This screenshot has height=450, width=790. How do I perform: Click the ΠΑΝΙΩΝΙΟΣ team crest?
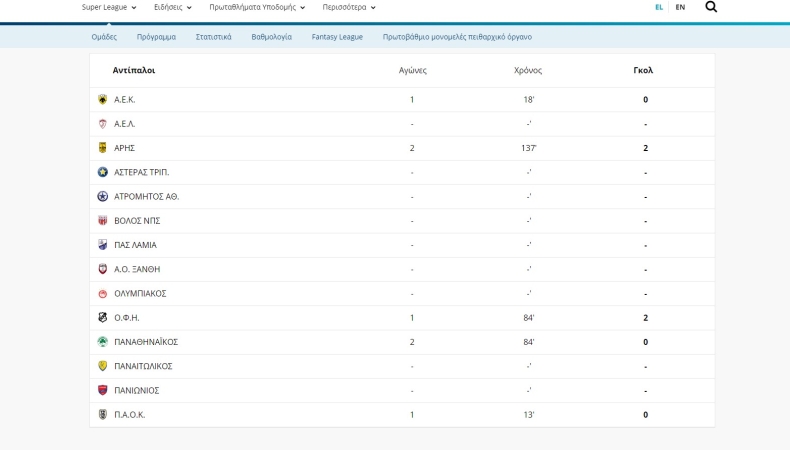click(x=103, y=390)
